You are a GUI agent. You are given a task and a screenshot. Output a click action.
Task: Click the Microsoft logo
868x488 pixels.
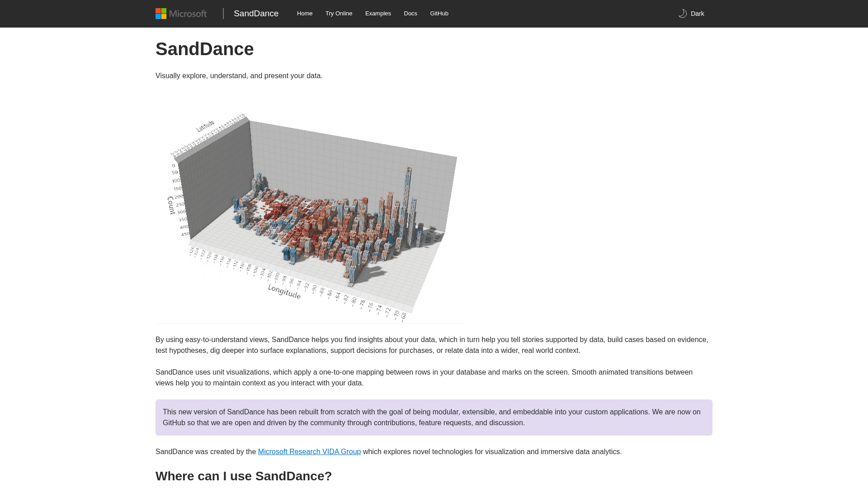tap(181, 14)
